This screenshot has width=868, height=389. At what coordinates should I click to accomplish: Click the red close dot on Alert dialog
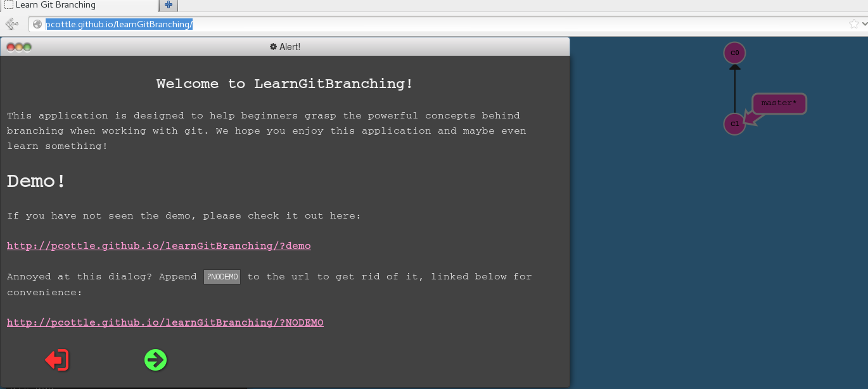(11, 47)
